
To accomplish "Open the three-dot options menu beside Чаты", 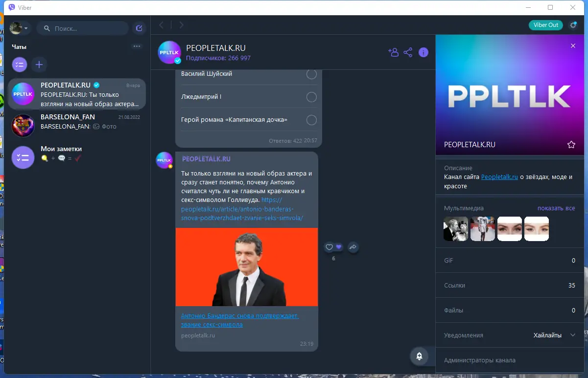I will click(x=137, y=45).
